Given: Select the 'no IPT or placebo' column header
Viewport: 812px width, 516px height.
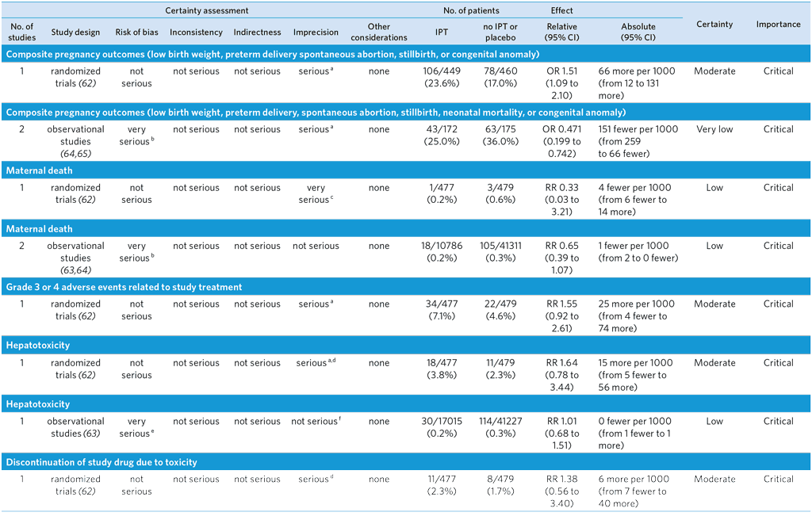Looking at the screenshot, I should pyautogui.click(x=500, y=32).
